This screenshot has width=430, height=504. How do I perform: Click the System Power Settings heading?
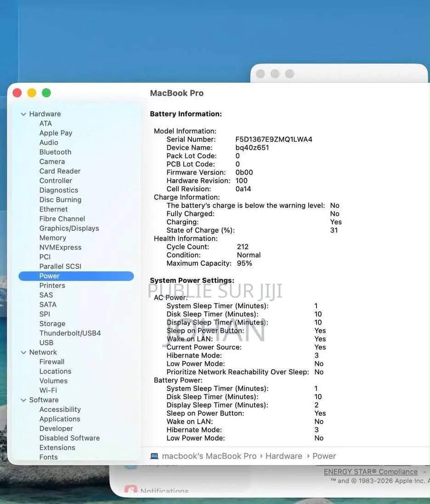coord(192,281)
